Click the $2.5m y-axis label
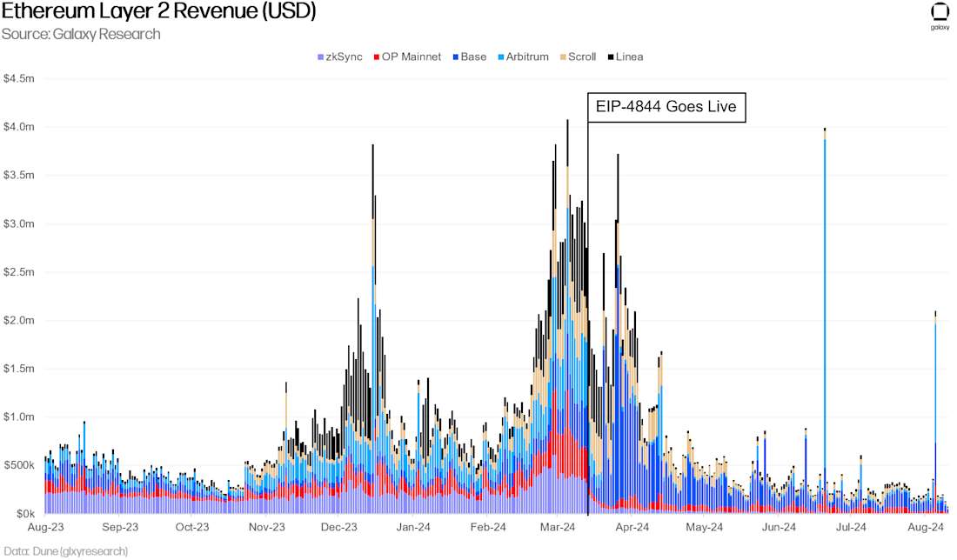 click(x=19, y=272)
